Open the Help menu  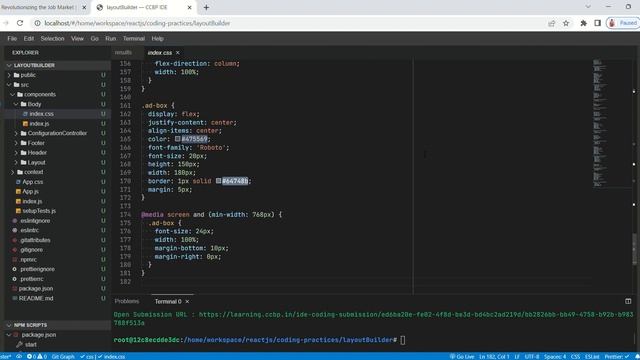[158, 38]
